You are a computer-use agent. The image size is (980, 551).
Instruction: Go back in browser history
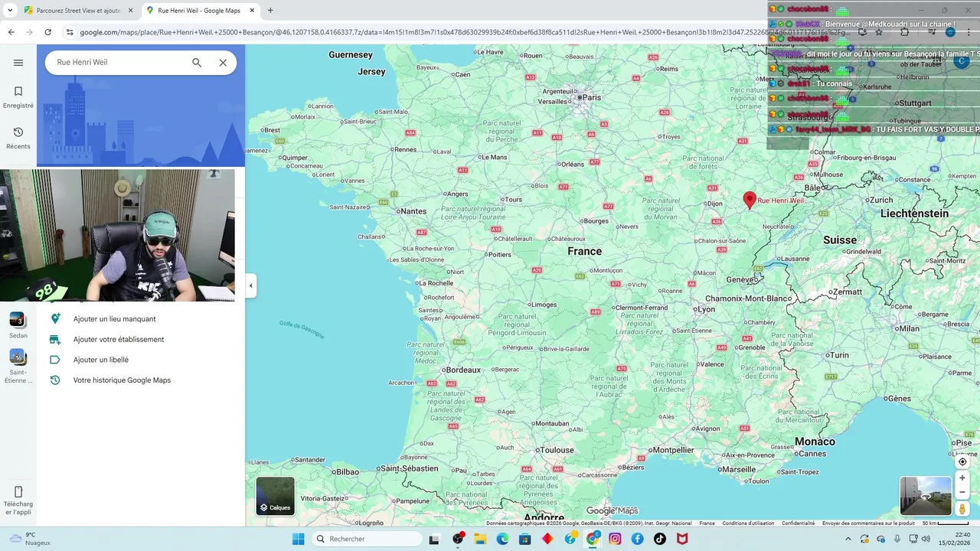[11, 32]
